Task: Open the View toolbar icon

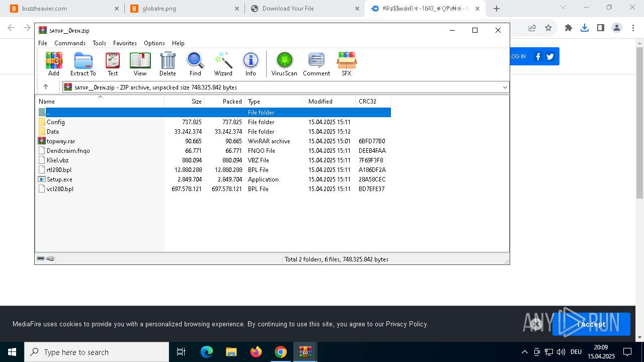Action: [140, 64]
